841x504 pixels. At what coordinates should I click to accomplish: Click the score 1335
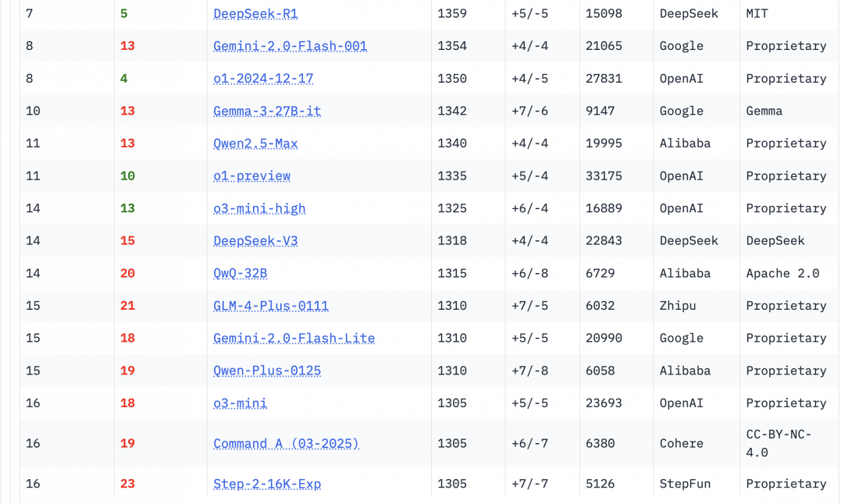(452, 176)
